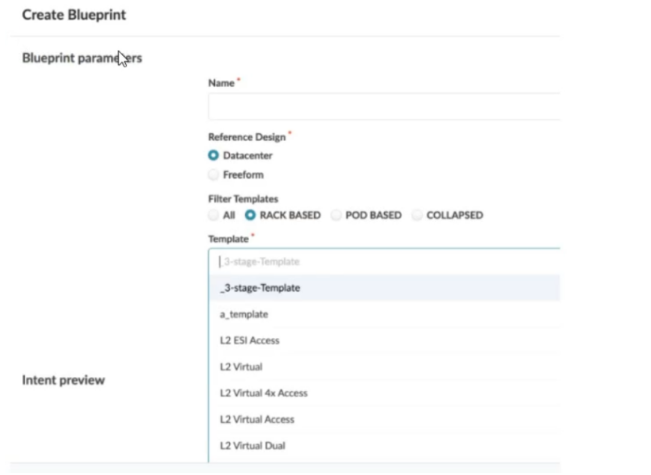Select the Datacenter reference design

(x=214, y=155)
